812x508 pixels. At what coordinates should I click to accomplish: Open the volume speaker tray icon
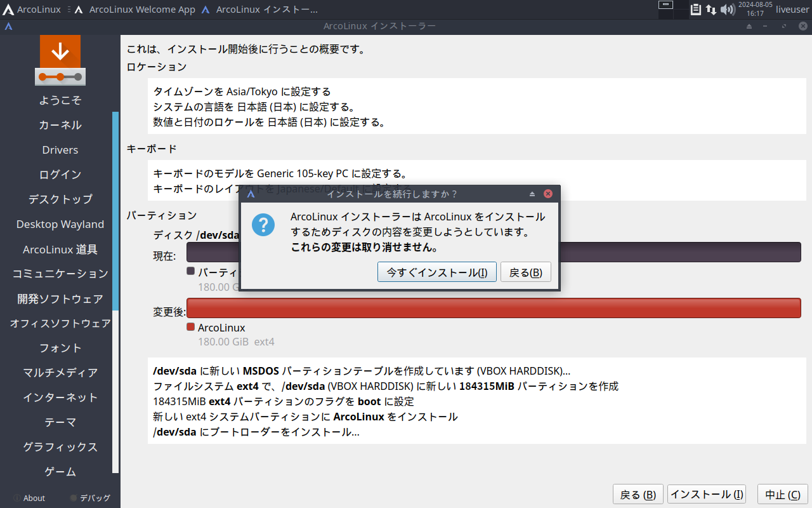coord(727,10)
